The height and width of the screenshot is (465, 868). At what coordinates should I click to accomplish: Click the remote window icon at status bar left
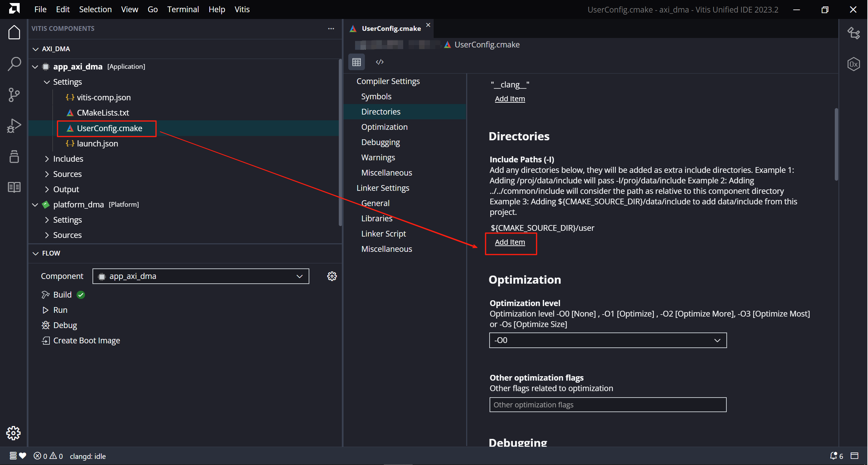tap(13, 456)
